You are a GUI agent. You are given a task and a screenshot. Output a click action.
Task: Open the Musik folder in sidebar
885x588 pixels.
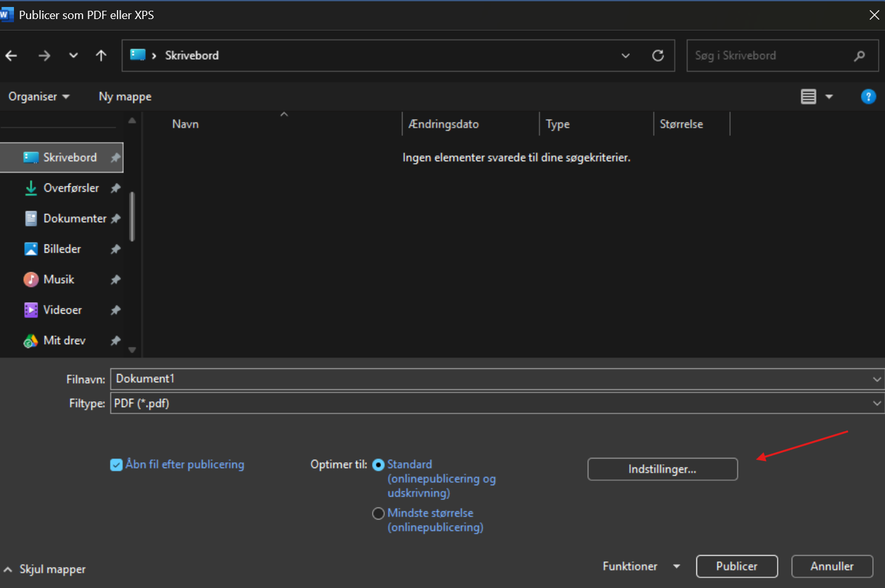click(58, 279)
